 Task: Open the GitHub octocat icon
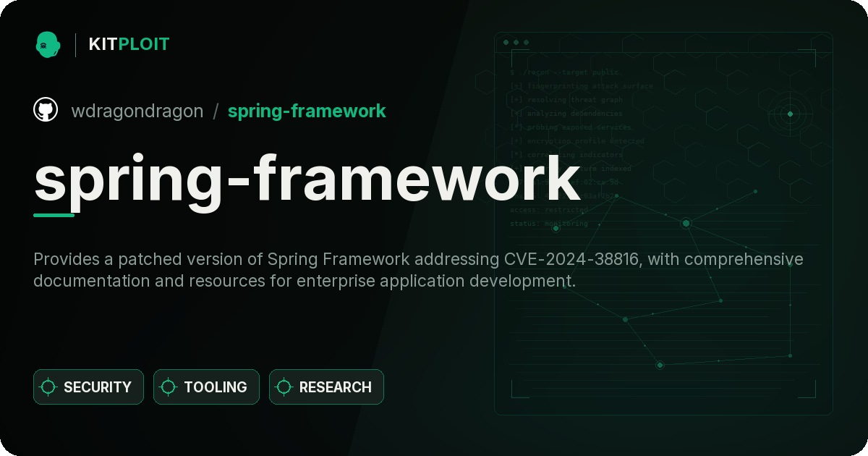pos(46,110)
